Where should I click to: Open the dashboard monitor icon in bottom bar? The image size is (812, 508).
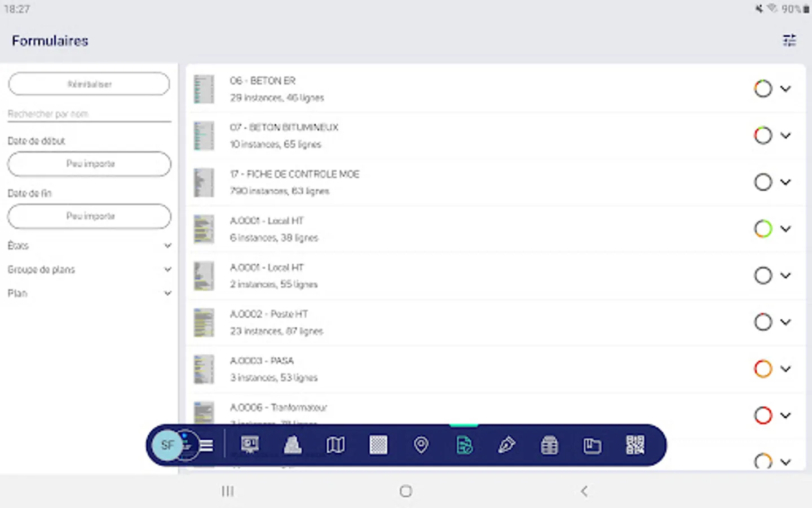click(x=250, y=445)
